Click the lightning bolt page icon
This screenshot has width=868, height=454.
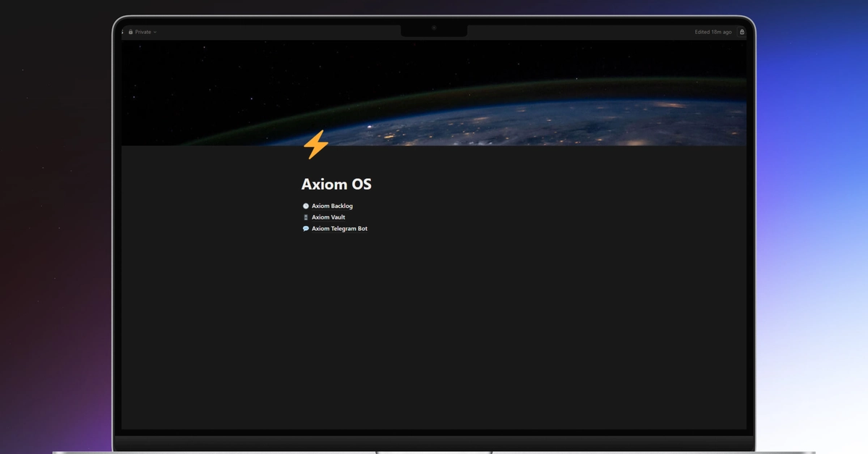point(315,145)
